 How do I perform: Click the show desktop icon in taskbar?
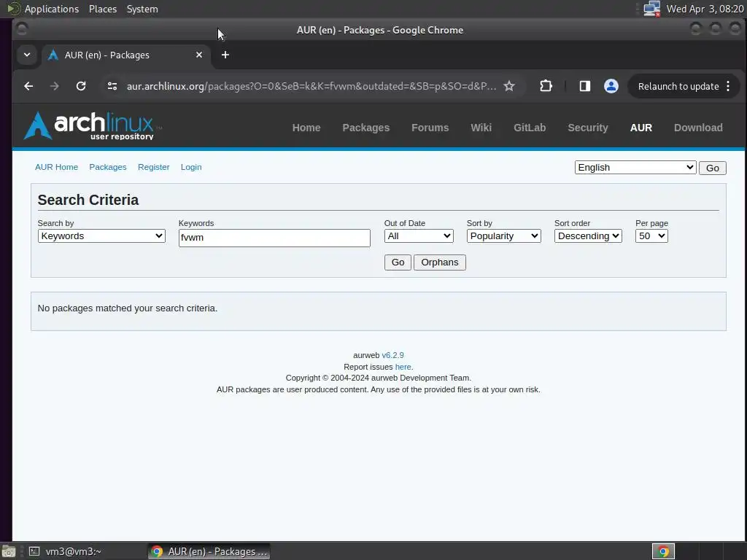[x=9, y=551]
